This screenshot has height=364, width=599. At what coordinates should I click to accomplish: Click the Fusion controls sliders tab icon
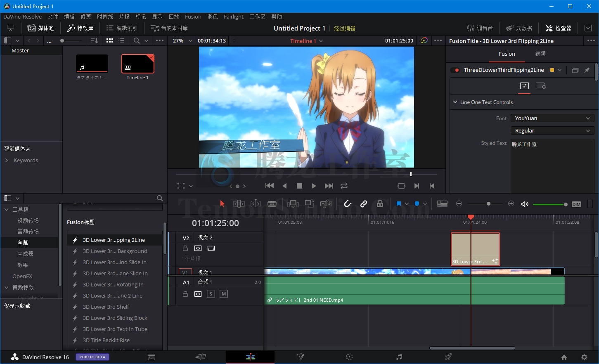[x=524, y=86]
